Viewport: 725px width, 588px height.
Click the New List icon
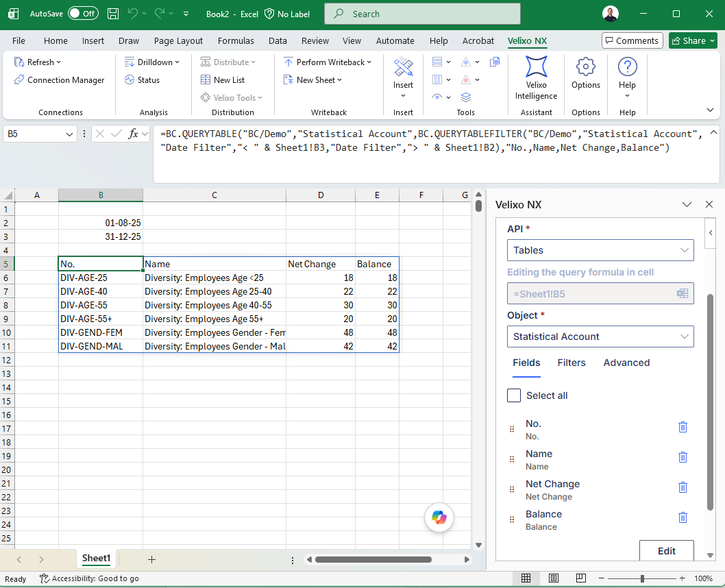(x=206, y=80)
